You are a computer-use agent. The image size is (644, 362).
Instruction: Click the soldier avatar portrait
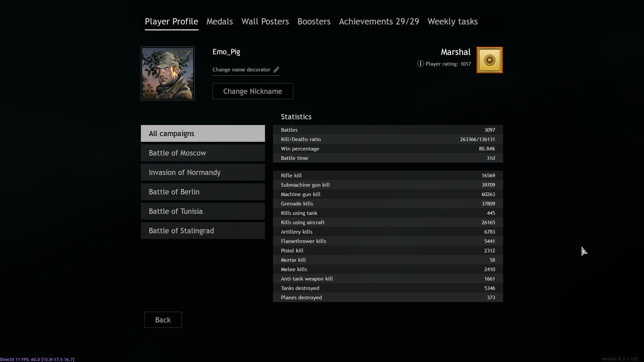[168, 73]
